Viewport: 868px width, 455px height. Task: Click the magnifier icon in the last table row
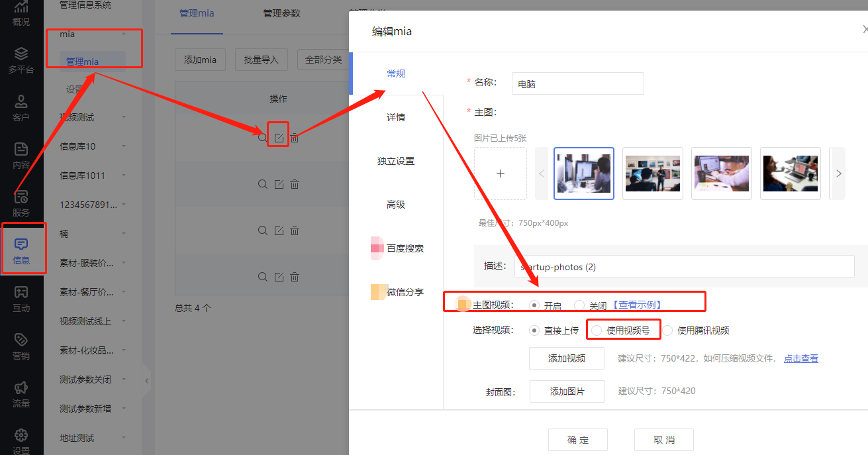(x=263, y=277)
